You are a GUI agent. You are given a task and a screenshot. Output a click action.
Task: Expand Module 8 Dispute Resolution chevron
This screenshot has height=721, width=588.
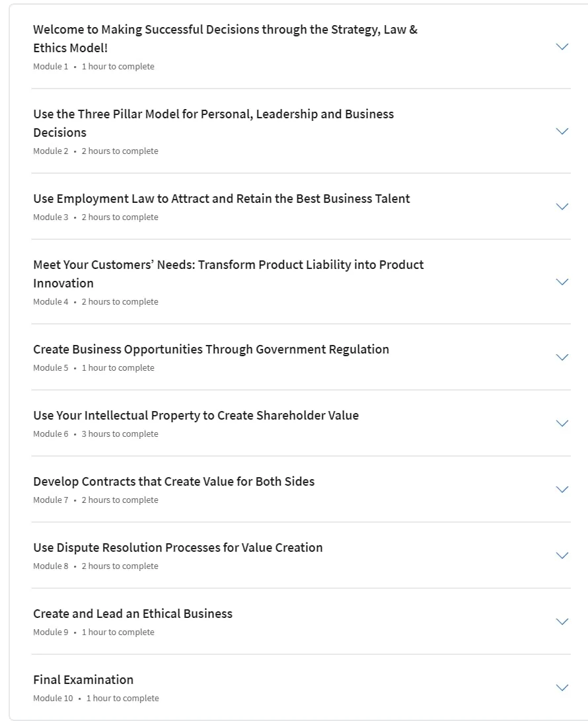click(x=562, y=556)
